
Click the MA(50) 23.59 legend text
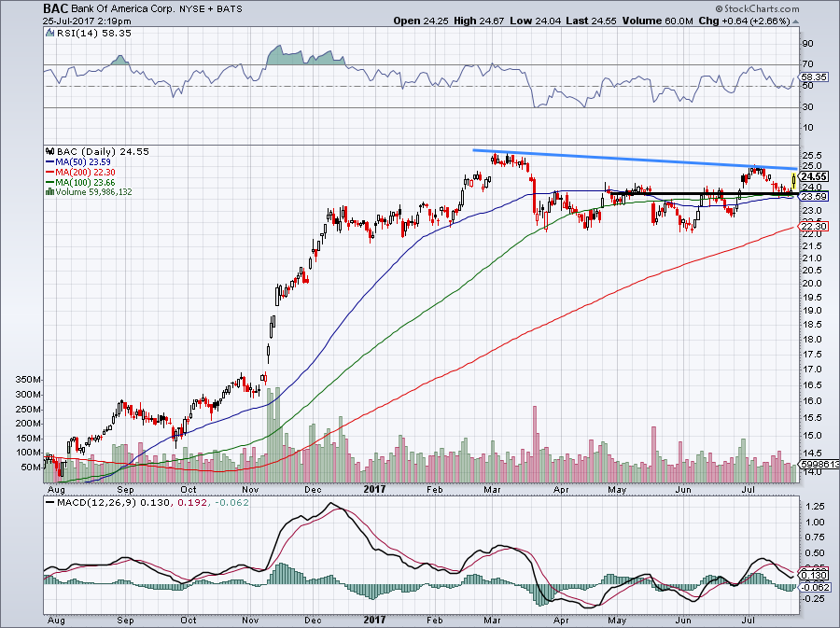pos(83,161)
